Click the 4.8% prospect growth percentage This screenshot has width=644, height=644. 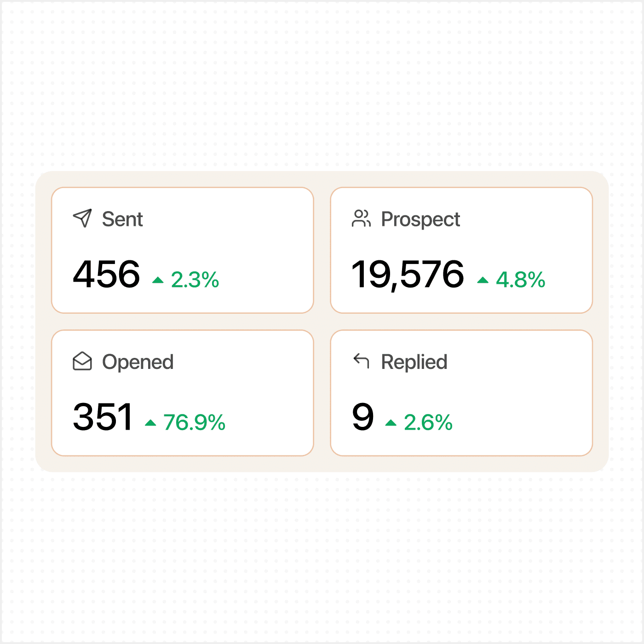521,280
